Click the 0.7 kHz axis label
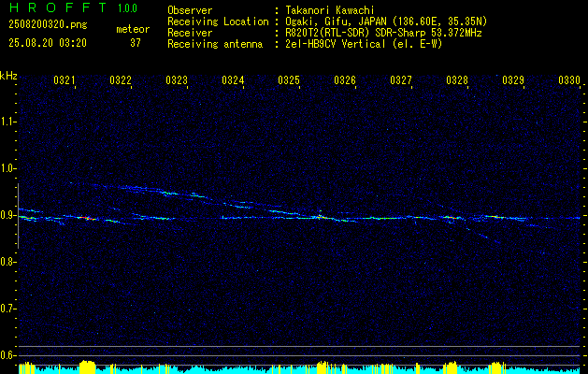Screen dimensions: 588x374 7,309
